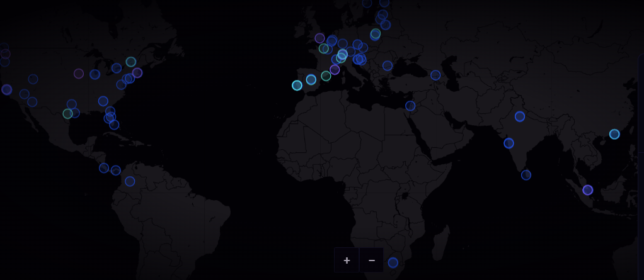Open the marker in northern India
The image size is (644, 280).
pos(520,116)
